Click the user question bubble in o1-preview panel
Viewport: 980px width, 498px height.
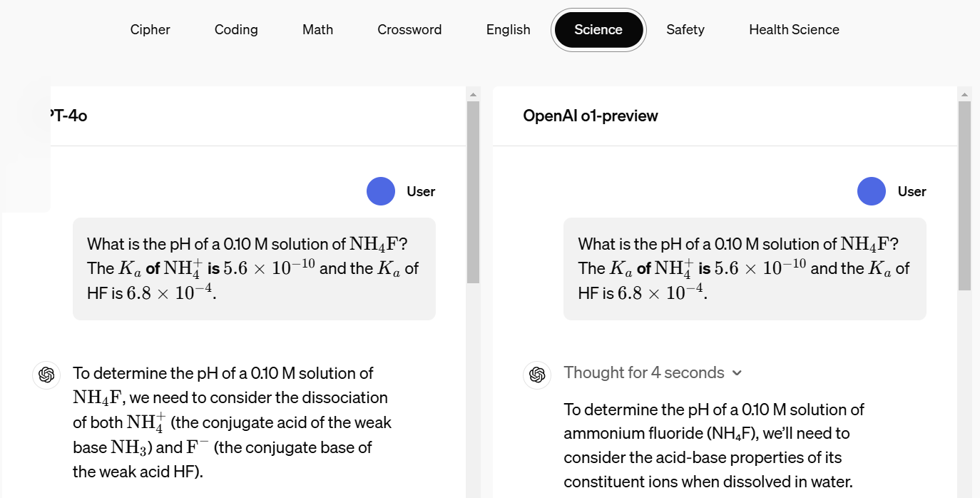pyautogui.click(x=745, y=269)
